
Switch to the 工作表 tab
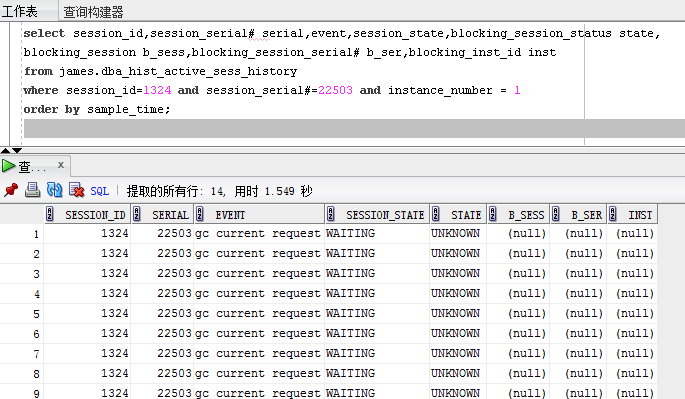point(20,11)
